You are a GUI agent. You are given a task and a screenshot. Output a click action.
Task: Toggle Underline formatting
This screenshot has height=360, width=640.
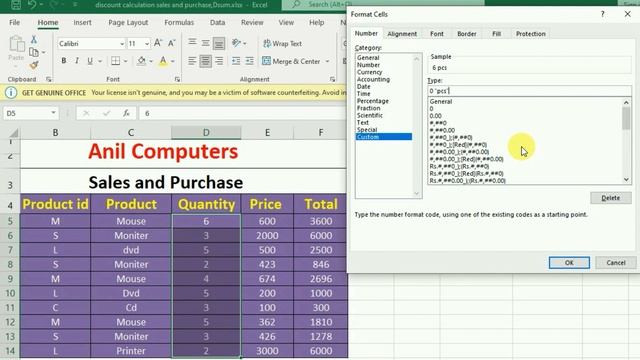pyautogui.click(x=90, y=61)
